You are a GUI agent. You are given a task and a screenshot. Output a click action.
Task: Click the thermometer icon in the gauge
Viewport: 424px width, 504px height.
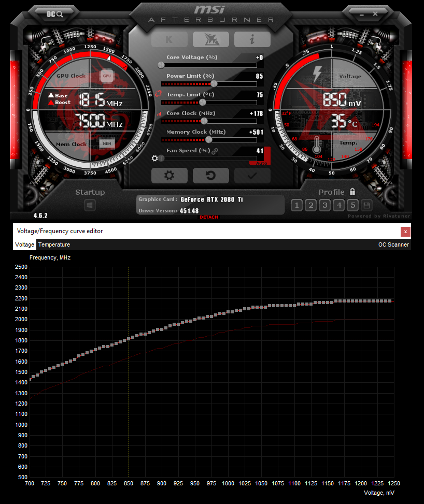[x=317, y=145]
